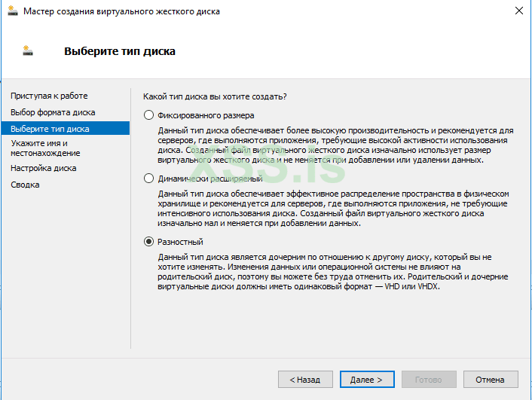Choose the Динамически расширяемый disk type
Image resolution: width=532 pixels, height=400 pixels.
pos(148,179)
